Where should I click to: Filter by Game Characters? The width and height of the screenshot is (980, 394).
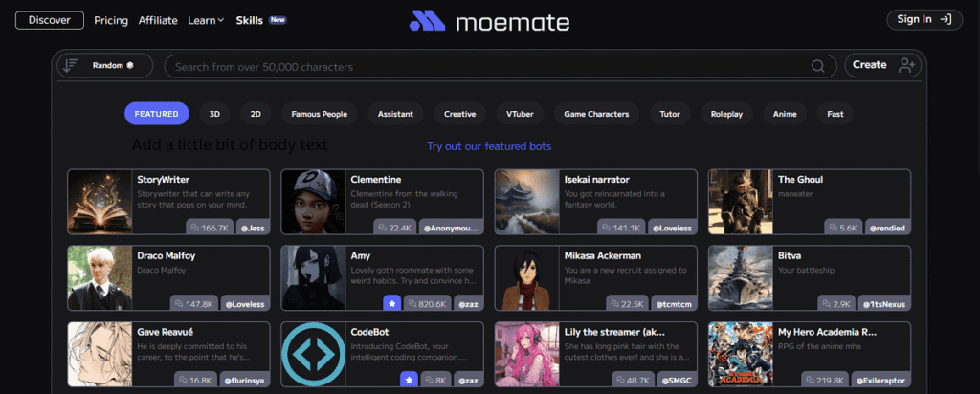(x=596, y=114)
